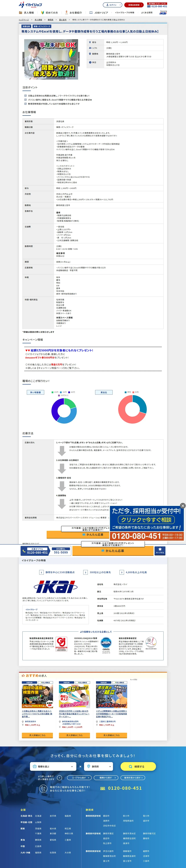Viewport: 186px width, 868px height.
Task: Click the 多い年齢層 label
Action: pyautogui.click(x=35, y=392)
